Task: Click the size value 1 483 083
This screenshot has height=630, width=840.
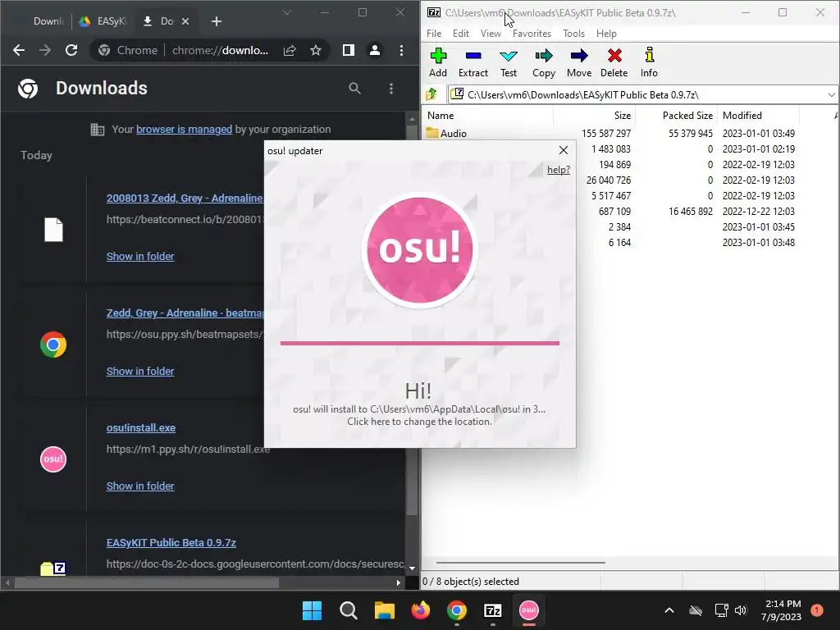Action: [610, 149]
